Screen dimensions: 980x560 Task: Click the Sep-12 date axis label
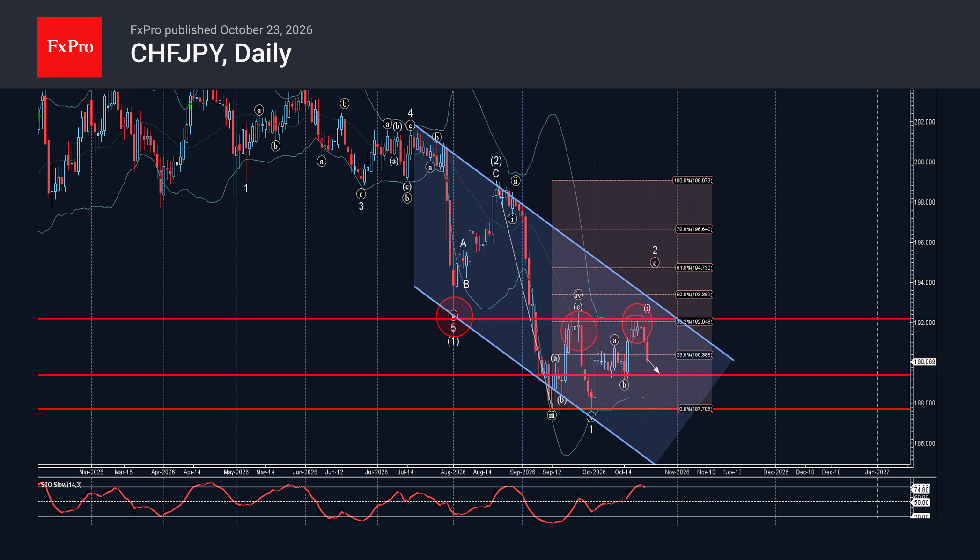(x=552, y=472)
